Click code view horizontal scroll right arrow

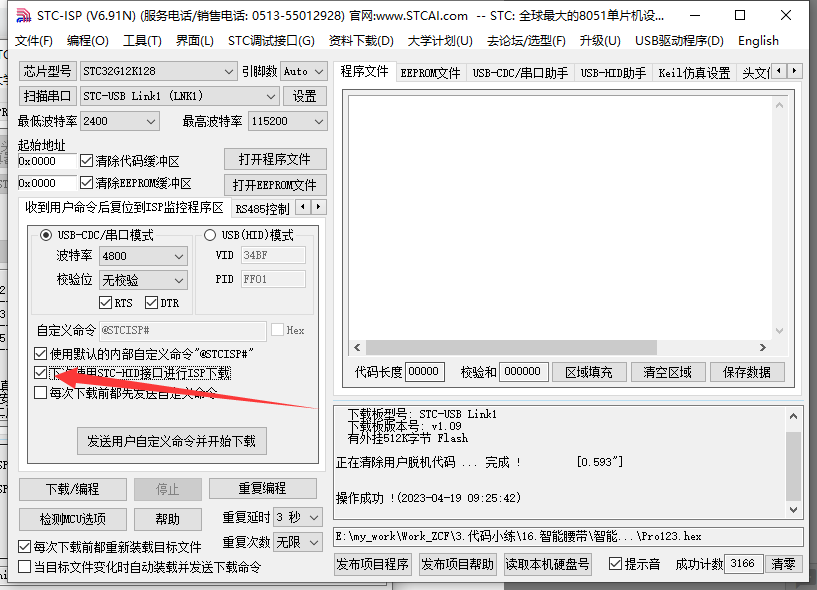[763, 347]
